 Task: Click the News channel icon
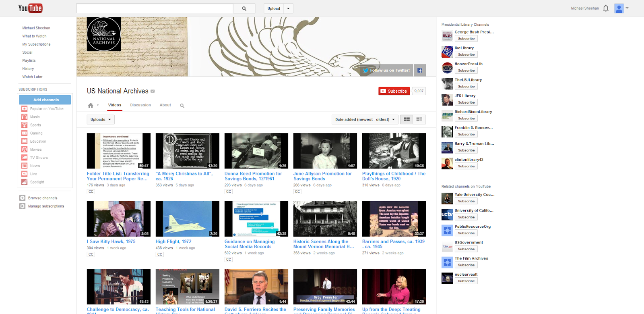coord(24,166)
